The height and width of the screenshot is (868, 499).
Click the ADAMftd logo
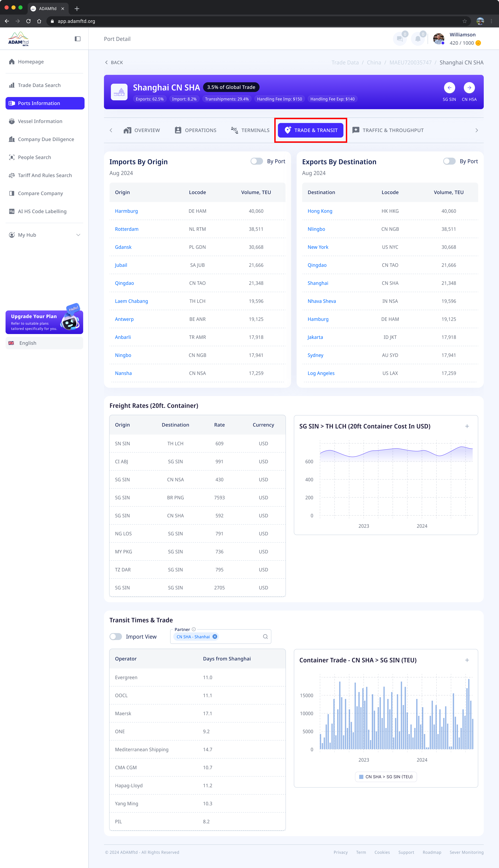click(x=19, y=39)
